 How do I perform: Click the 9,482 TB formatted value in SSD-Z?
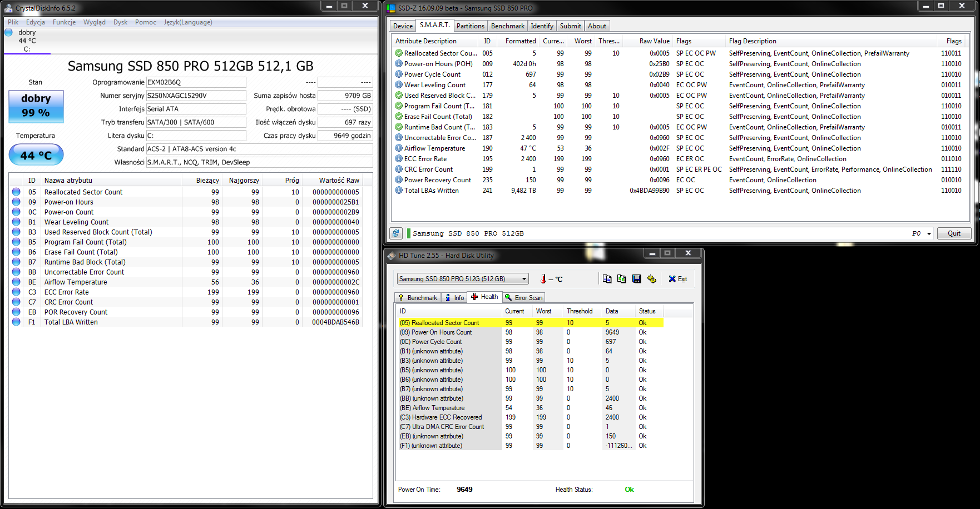pos(523,190)
